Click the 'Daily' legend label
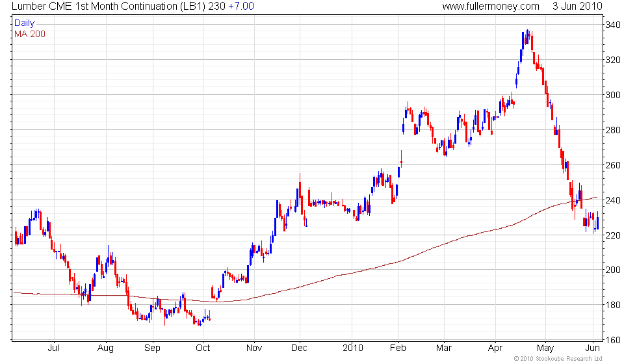The image size is (637, 364). pyautogui.click(x=25, y=23)
